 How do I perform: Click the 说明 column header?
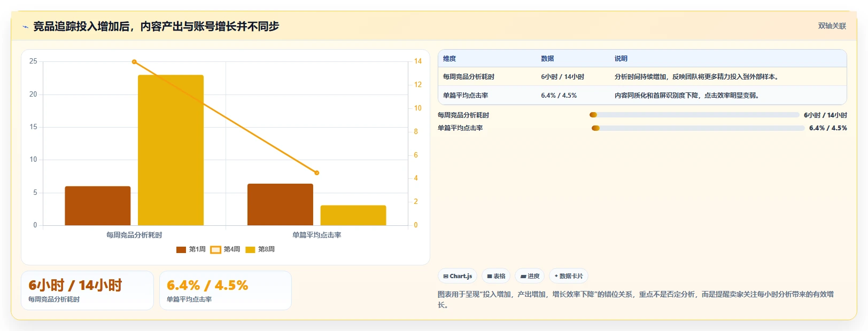[x=621, y=59]
